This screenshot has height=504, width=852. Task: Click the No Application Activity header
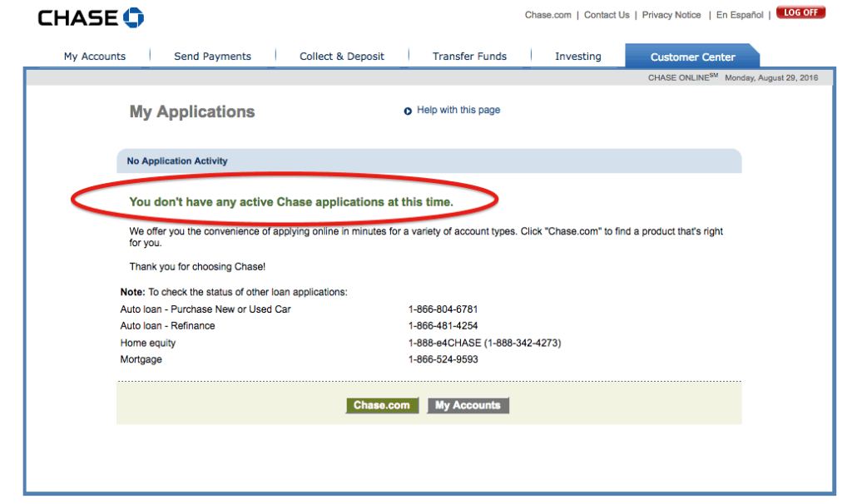coord(177,161)
